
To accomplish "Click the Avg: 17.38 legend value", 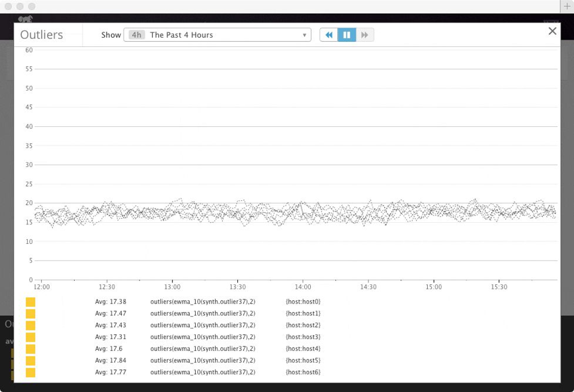I will [x=110, y=301].
